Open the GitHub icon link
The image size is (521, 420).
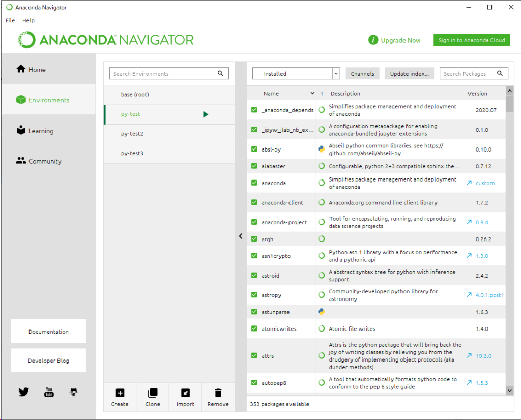74,392
